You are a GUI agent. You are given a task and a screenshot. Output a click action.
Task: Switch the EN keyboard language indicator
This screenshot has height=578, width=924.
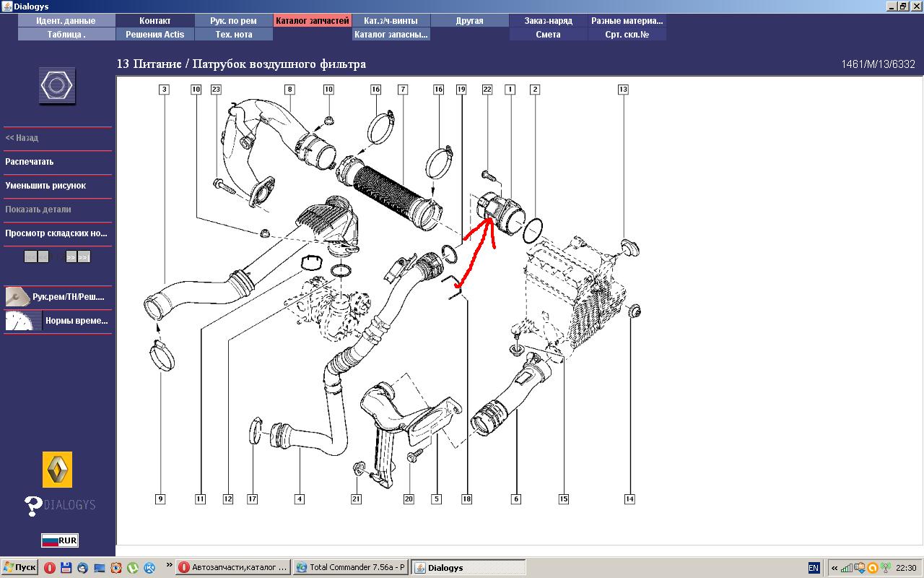[814, 568]
